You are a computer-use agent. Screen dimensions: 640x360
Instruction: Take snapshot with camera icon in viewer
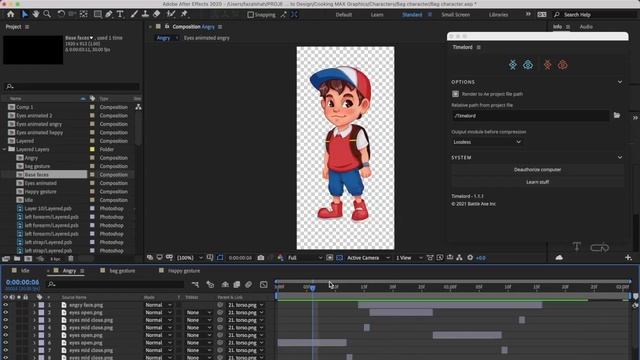point(261,258)
